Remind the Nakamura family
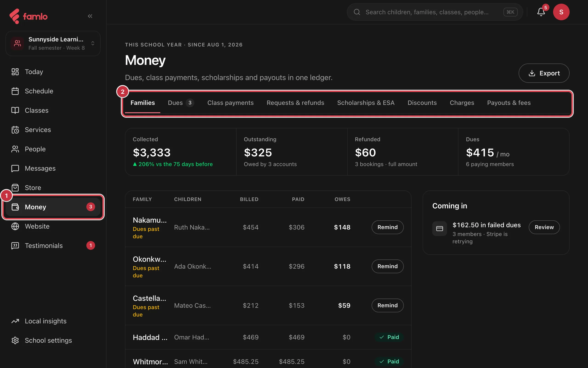588x368 pixels. 387,227
